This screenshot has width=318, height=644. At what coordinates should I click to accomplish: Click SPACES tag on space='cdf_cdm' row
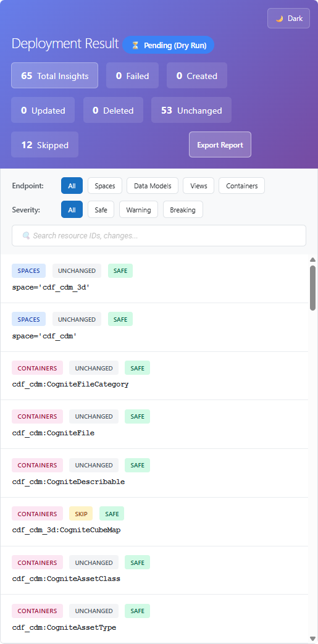point(29,319)
